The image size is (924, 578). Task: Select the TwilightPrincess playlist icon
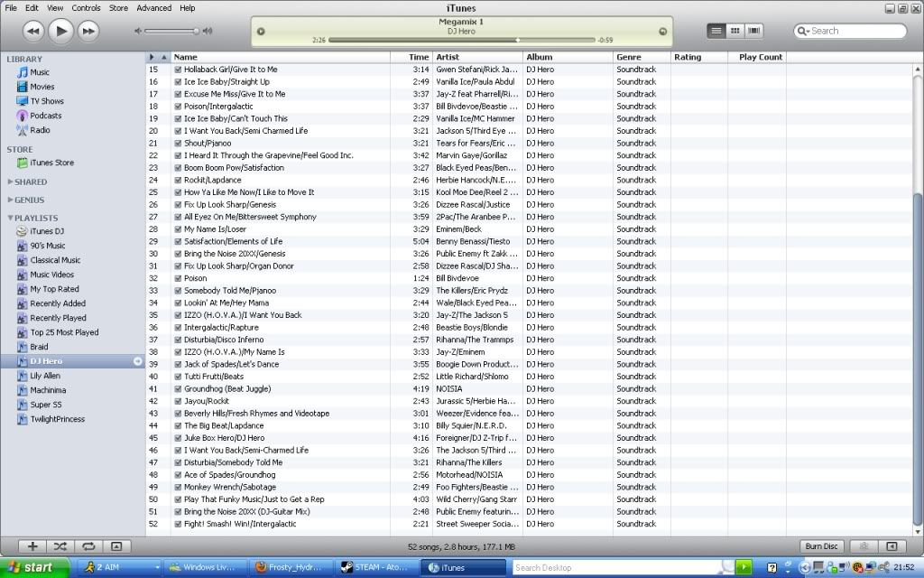coord(23,419)
